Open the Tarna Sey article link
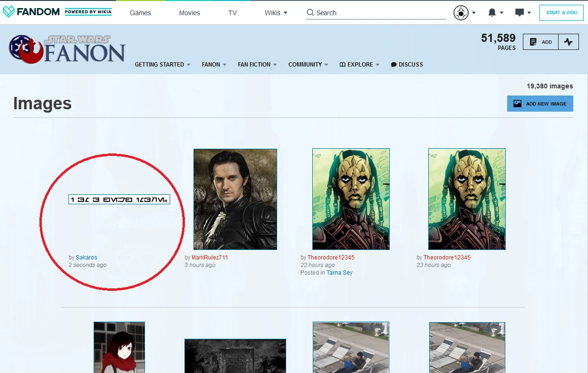The height and width of the screenshot is (373, 588). 339,273
